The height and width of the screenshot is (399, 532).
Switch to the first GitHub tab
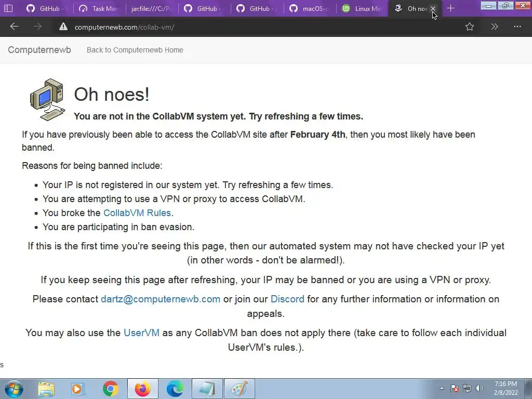[x=47, y=8]
